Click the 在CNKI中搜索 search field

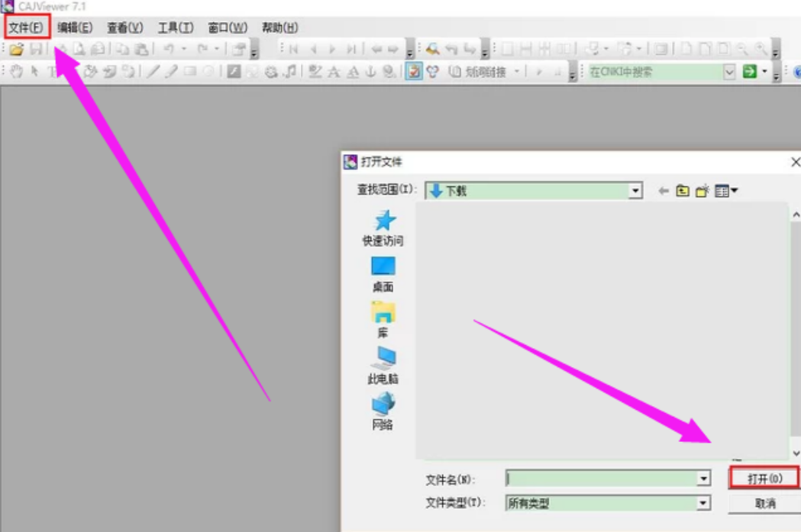(x=654, y=72)
